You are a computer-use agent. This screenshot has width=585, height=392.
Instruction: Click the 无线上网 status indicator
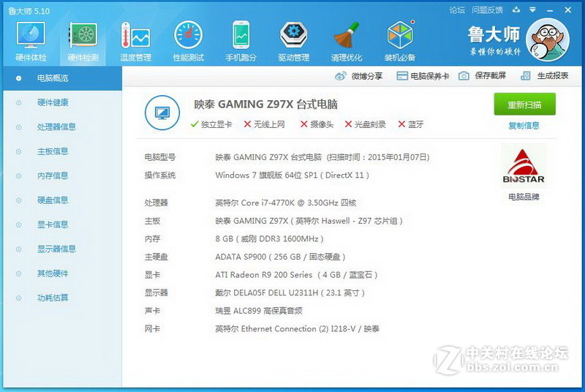pos(264,124)
